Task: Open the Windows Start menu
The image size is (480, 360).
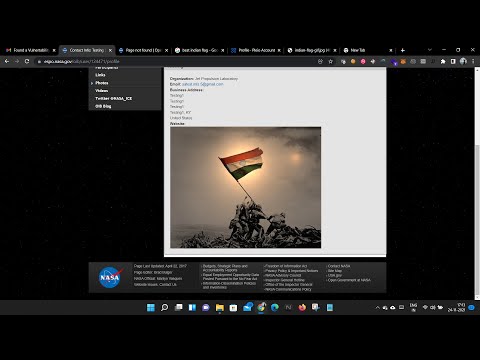Action: 151,307
